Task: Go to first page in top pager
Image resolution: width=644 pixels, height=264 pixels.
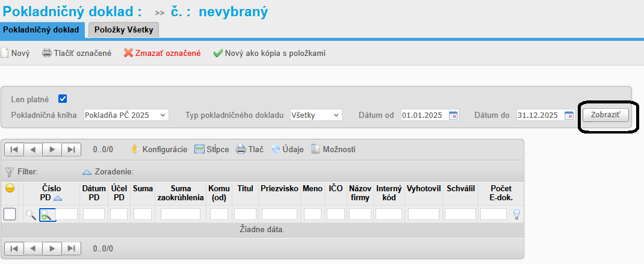Action: point(14,150)
